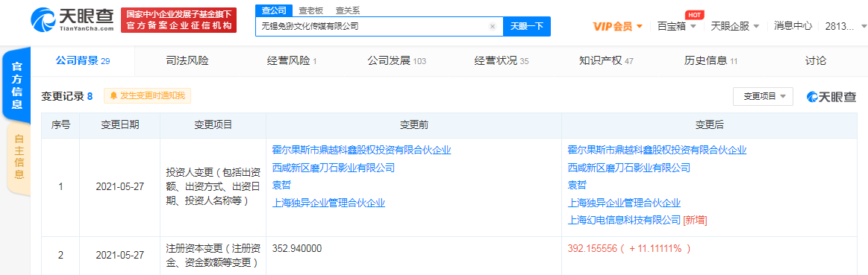This screenshot has width=868, height=275.
Task: Switch to the 查关系 search tab
Action: click(x=347, y=10)
